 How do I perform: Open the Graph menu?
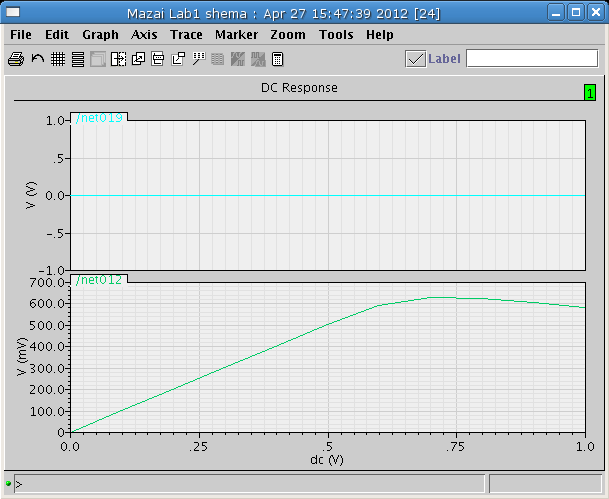coord(100,35)
